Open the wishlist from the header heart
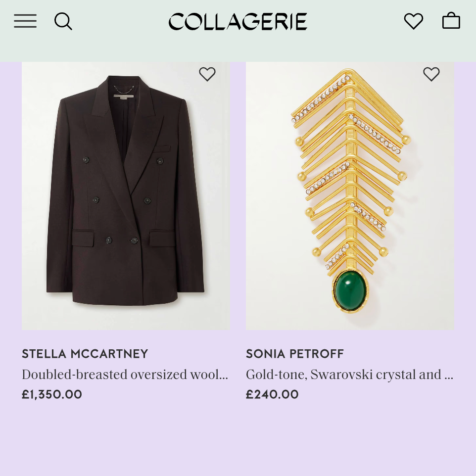 tap(413, 21)
